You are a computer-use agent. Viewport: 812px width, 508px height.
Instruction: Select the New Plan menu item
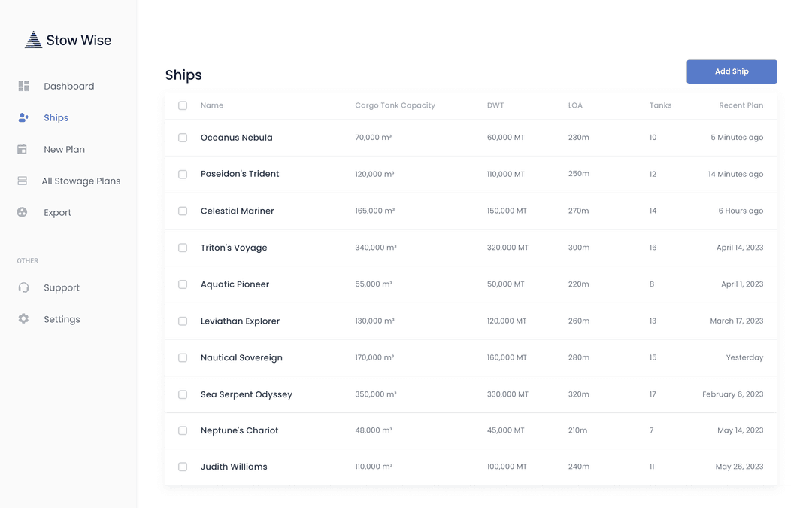64,149
